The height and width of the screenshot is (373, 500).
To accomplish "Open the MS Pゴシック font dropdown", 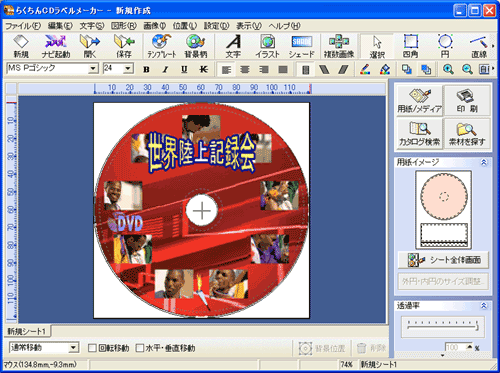I will click(x=93, y=68).
